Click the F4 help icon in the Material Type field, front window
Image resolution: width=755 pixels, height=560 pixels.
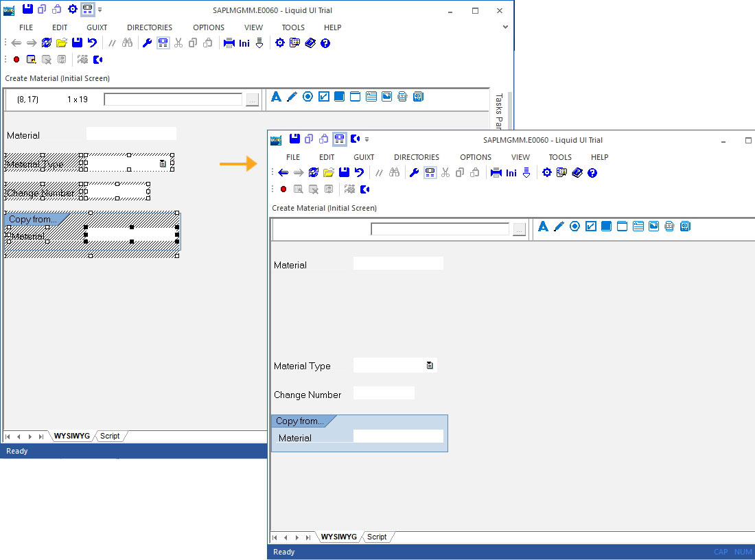(430, 366)
